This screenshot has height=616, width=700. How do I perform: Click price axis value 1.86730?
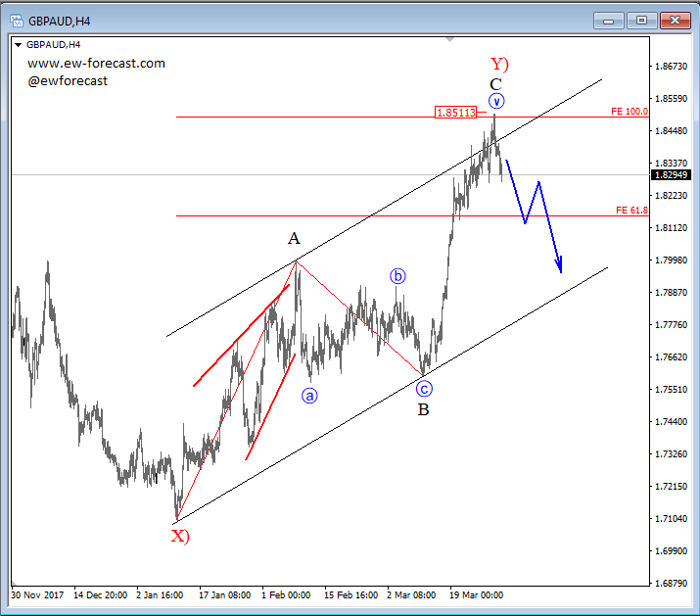tap(671, 67)
